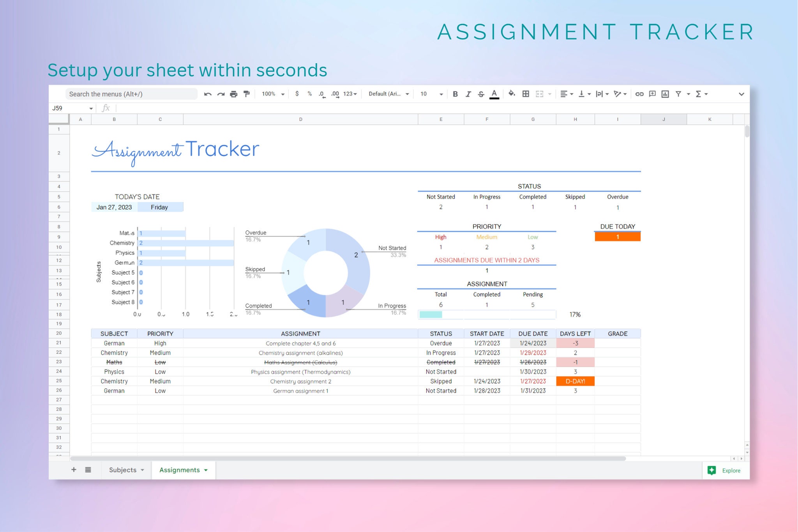Click the Search the menus field
This screenshot has width=798, height=532.
point(131,94)
